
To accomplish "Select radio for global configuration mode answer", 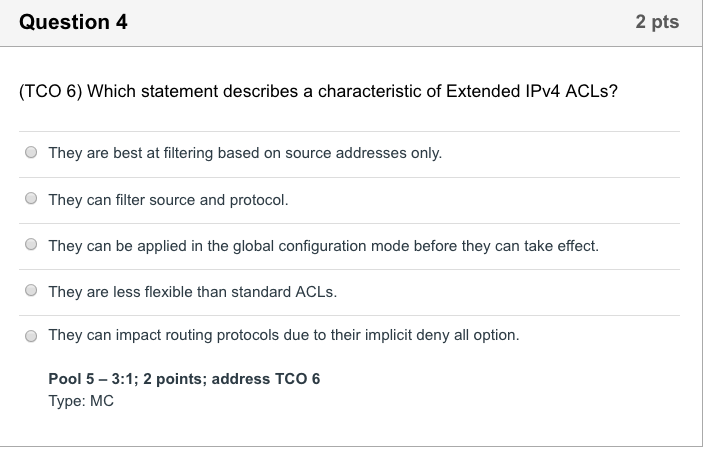I will [x=31, y=244].
